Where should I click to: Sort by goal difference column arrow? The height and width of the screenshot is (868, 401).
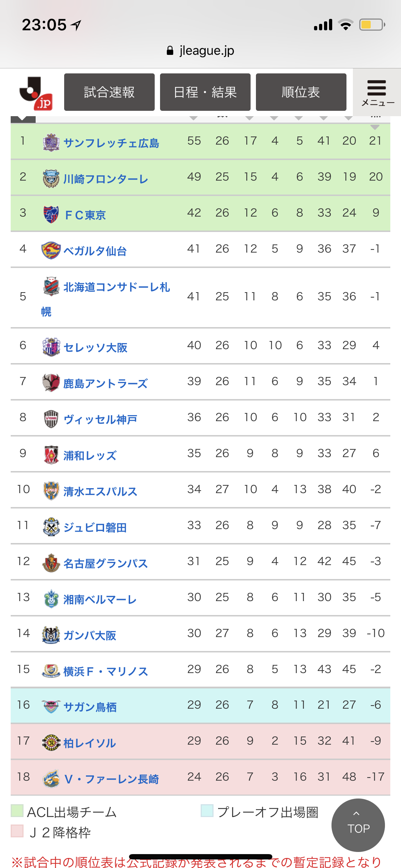pos(375,126)
